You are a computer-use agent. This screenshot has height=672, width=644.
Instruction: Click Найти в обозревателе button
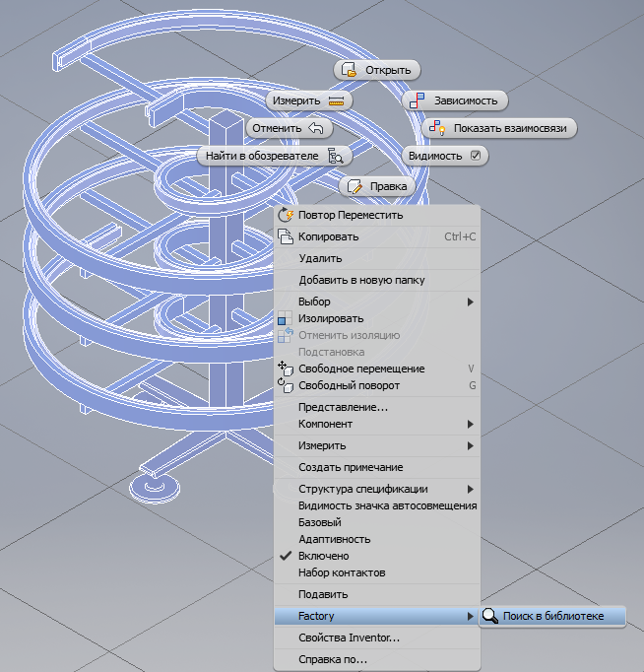pos(275,156)
